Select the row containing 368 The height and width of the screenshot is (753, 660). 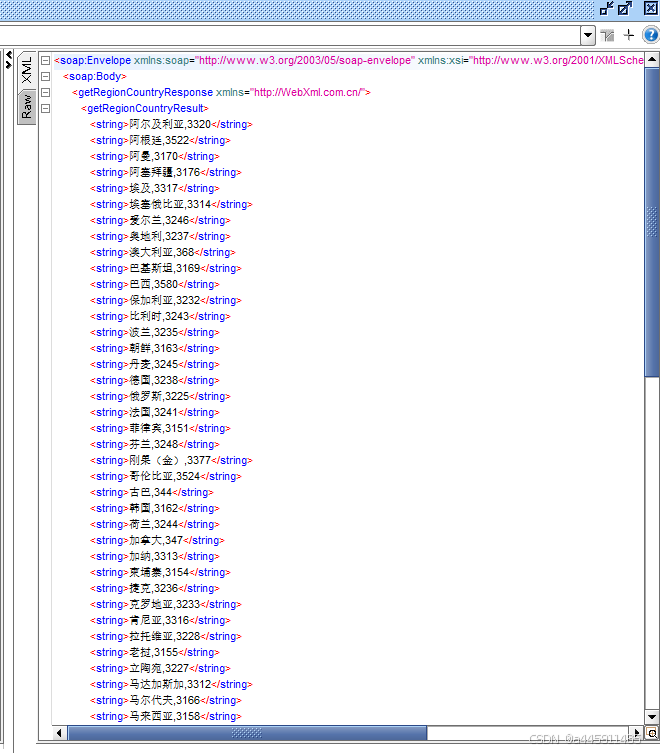click(163, 253)
